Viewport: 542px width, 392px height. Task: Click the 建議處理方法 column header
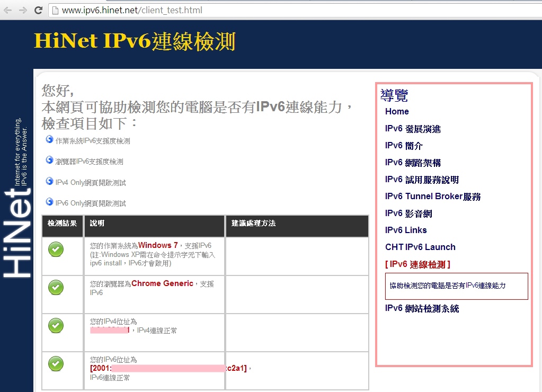point(253,224)
